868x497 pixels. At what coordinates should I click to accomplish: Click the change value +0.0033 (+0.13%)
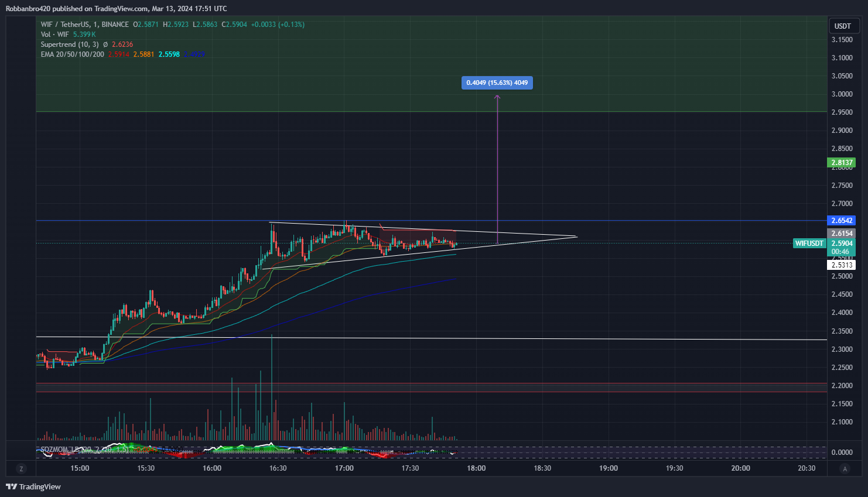pyautogui.click(x=278, y=25)
